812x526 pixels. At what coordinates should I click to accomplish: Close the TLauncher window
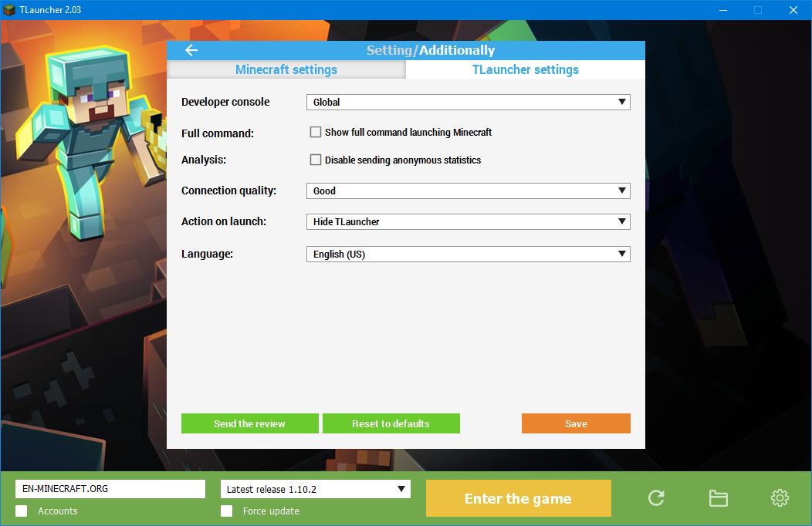coord(793,10)
